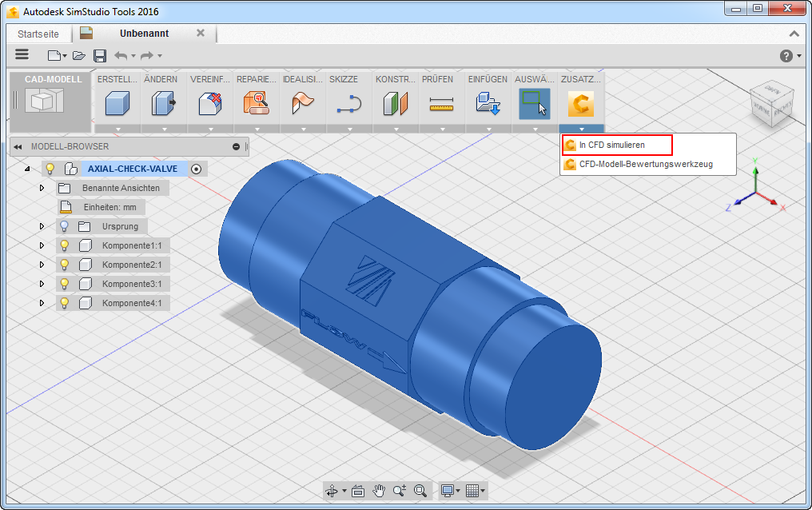Click the orbit tool in the navigation bar
The width and height of the screenshot is (812, 510).
coord(332,490)
